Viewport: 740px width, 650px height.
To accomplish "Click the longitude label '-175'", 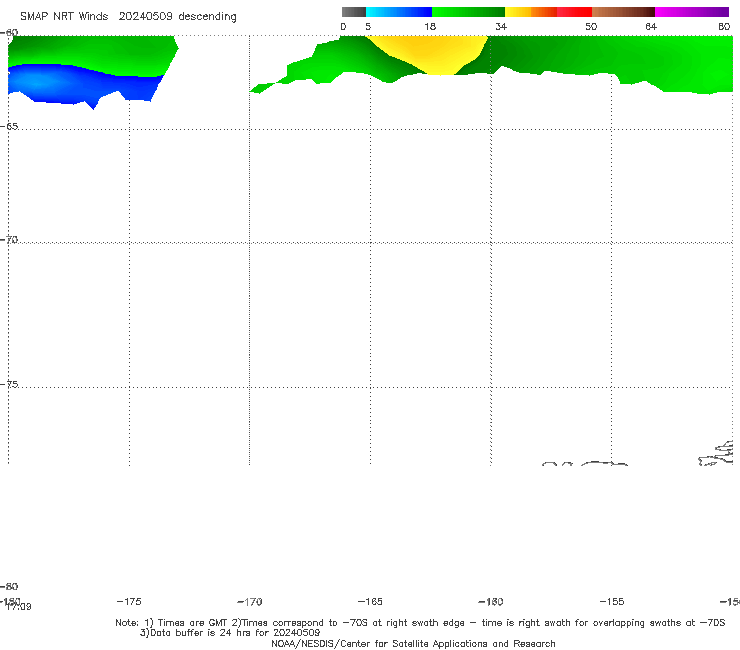I will [x=129, y=601].
